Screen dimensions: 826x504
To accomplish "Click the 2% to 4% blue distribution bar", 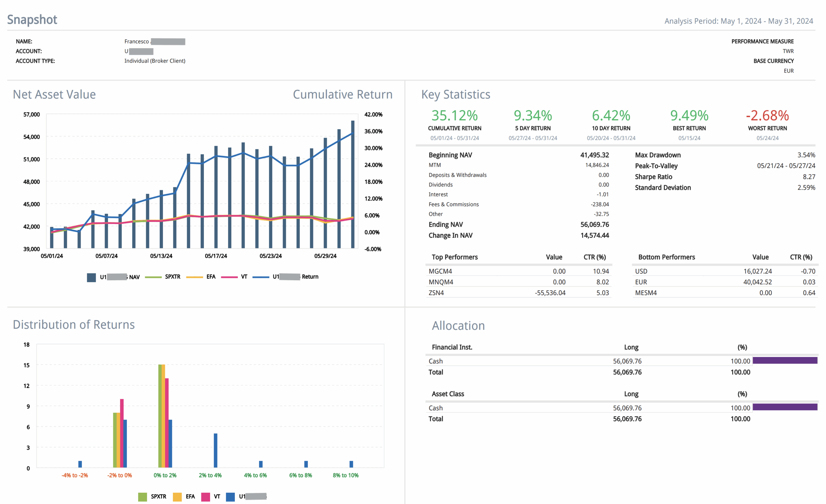I will [216, 450].
